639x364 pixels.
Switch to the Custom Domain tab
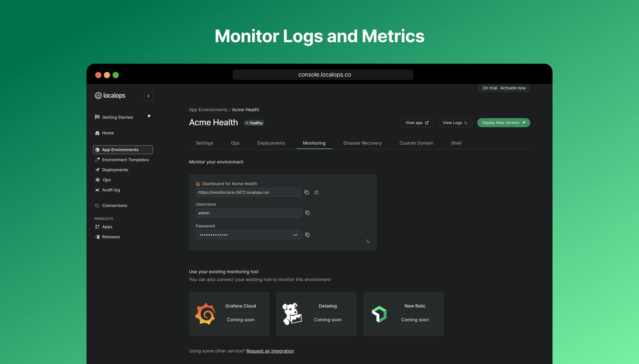(x=416, y=143)
